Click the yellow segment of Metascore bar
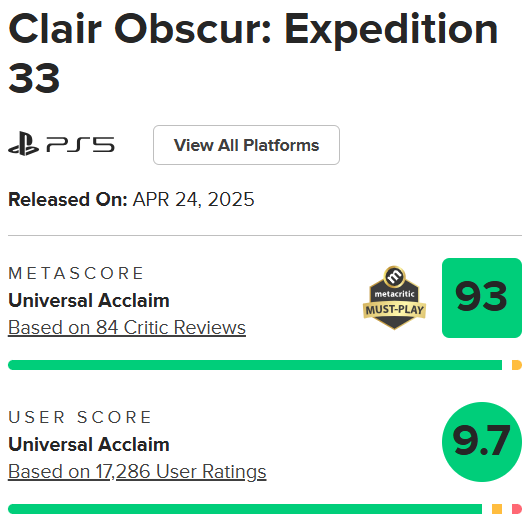The image size is (530, 530). pyautogui.click(x=517, y=365)
